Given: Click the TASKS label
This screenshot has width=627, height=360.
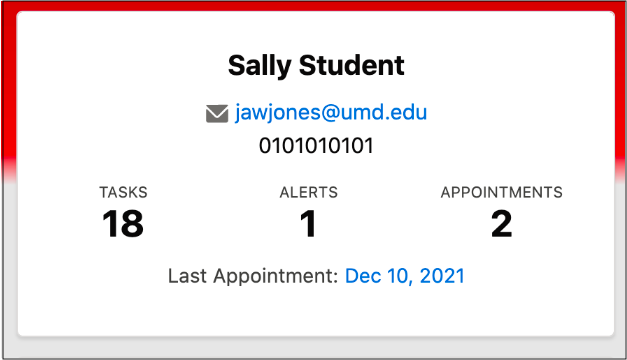Looking at the screenshot, I should click(123, 192).
